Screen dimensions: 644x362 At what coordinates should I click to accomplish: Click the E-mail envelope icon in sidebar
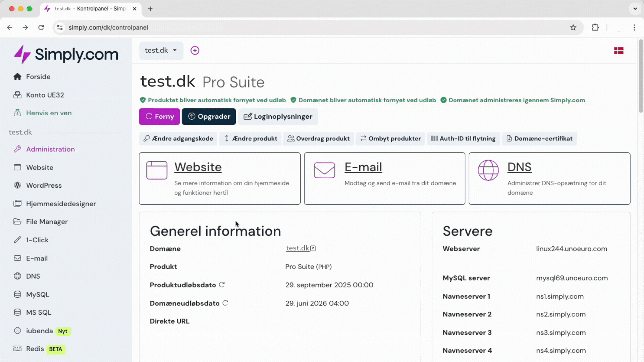point(17,258)
